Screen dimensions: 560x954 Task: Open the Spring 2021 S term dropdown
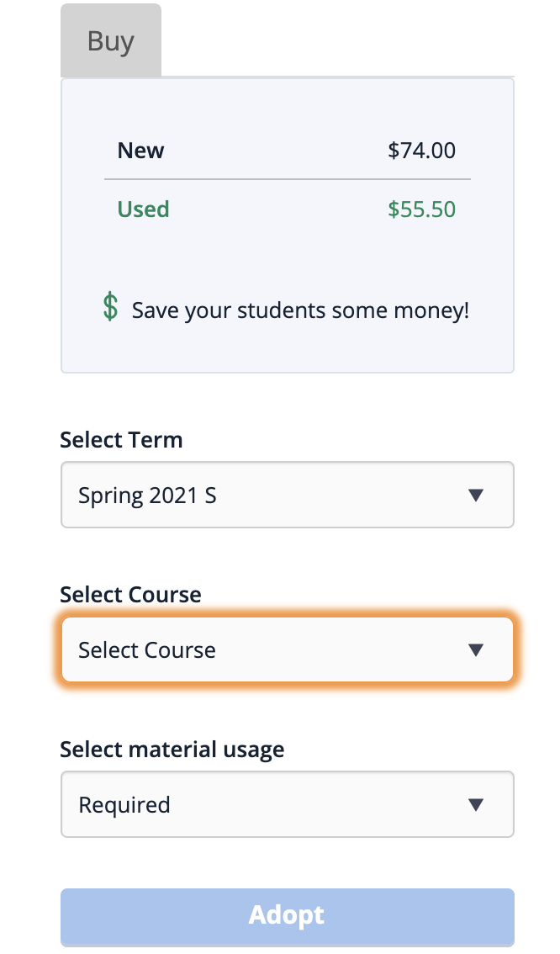(287, 495)
